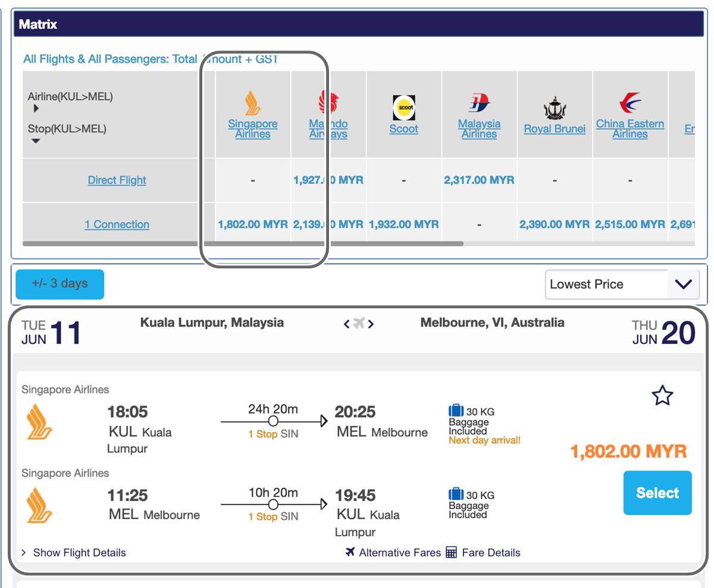Click the 19:45 arrival time

[x=355, y=495]
